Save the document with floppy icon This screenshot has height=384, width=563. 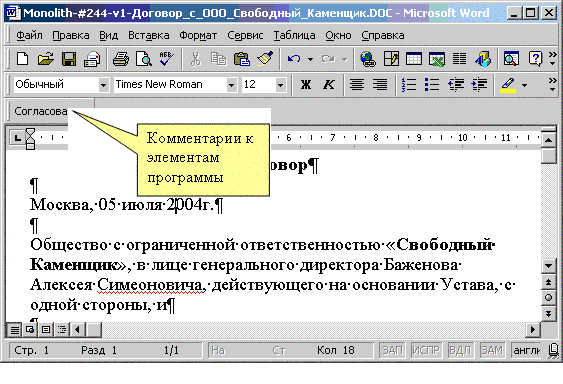click(69, 59)
